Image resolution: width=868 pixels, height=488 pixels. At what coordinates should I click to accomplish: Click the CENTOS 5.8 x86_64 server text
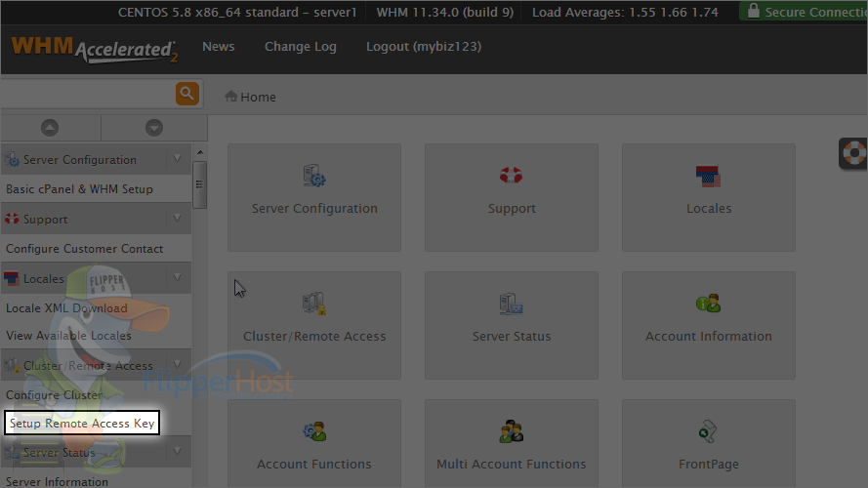(x=237, y=12)
